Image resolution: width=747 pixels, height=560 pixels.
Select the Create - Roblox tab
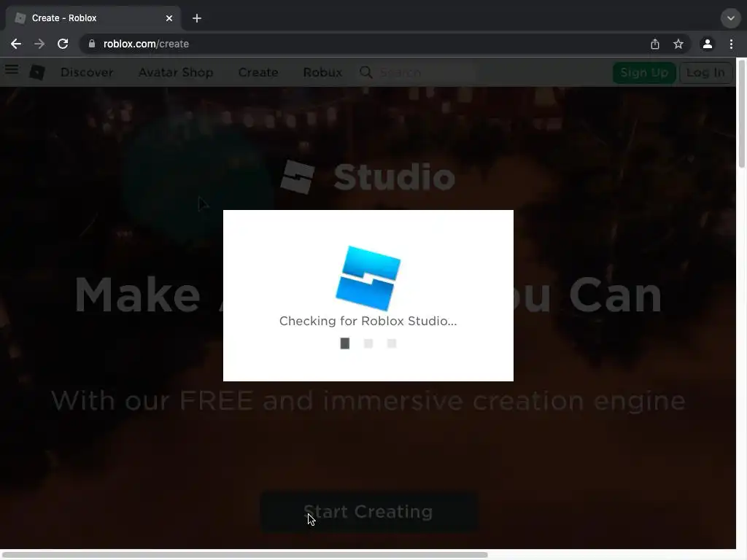click(94, 18)
